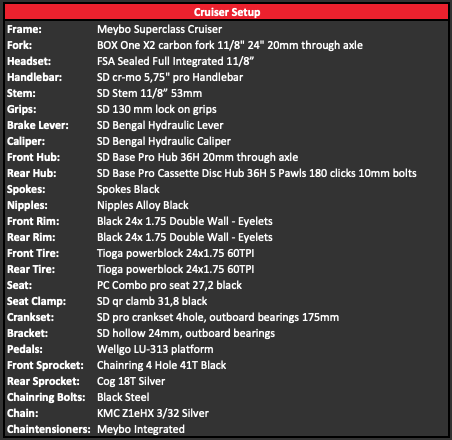Click the Cruiser Setup red header
The width and height of the screenshot is (452, 440).
[226, 12]
